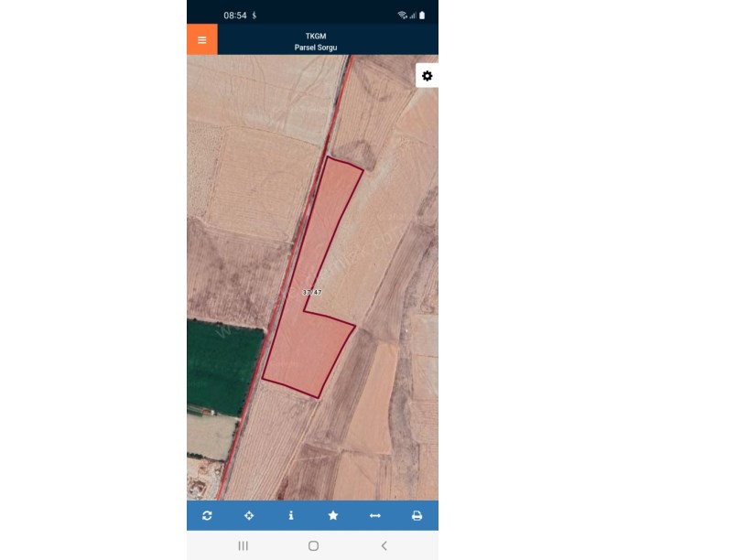Tap the locate crosshair icon

click(249, 516)
